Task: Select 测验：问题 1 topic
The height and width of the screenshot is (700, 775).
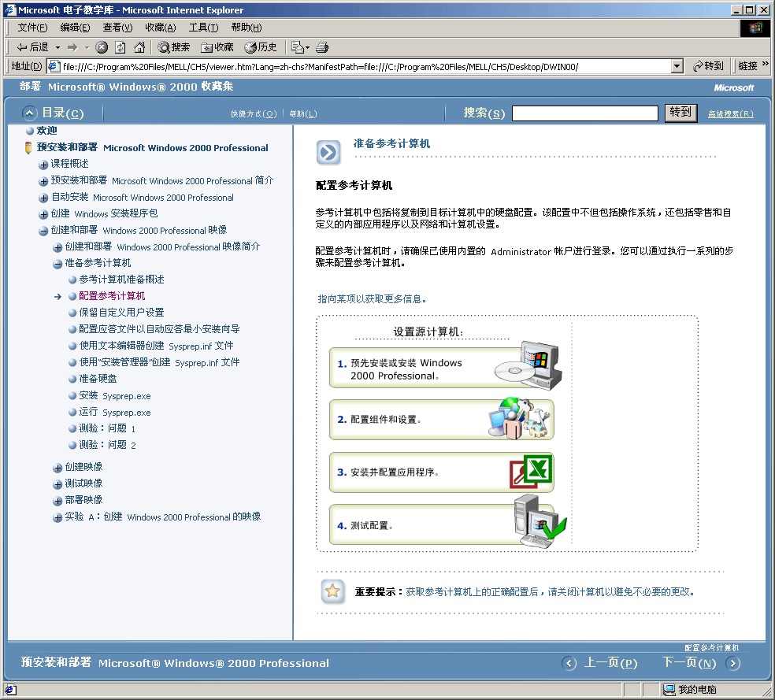Action: pyautogui.click(x=107, y=428)
